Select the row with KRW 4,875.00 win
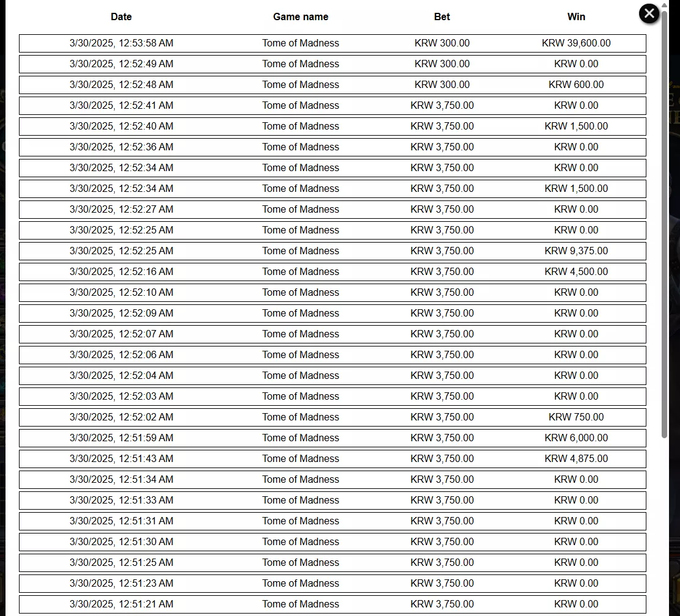 pos(332,459)
